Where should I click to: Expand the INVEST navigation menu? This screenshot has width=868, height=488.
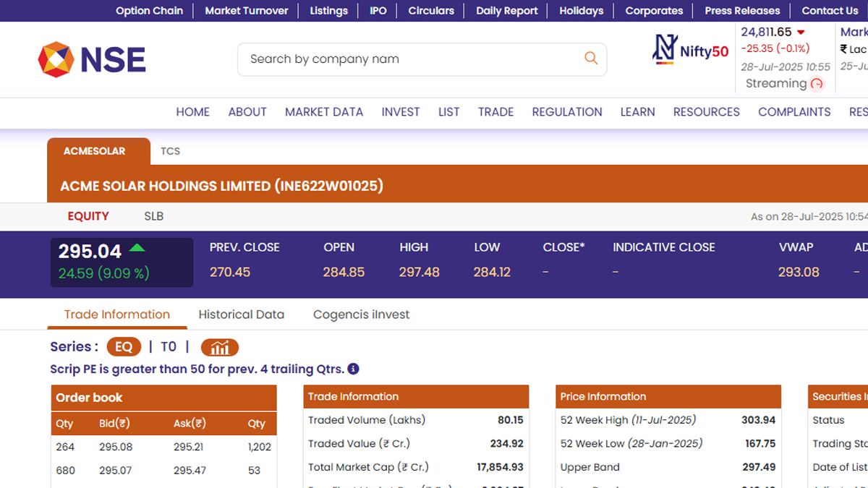tap(401, 112)
